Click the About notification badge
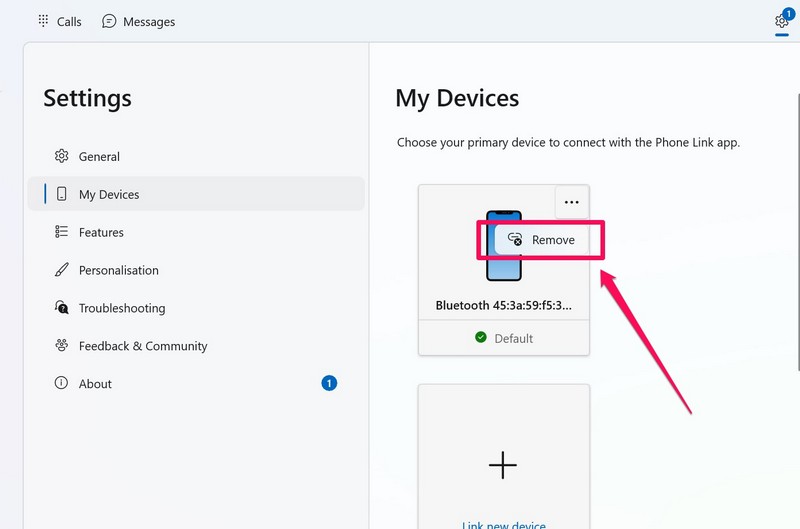This screenshot has width=800, height=529. coord(329,383)
